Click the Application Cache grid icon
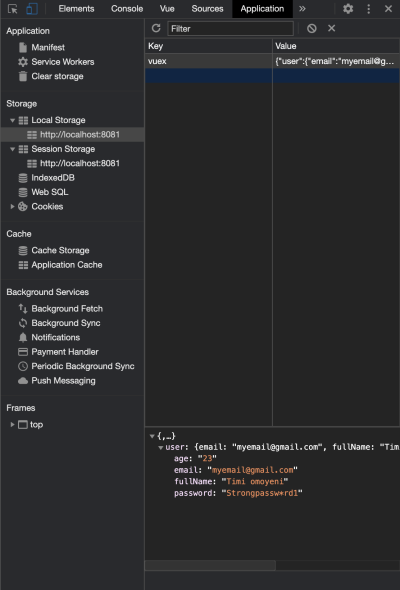Viewport: 400px width, 590px height. coord(23,265)
